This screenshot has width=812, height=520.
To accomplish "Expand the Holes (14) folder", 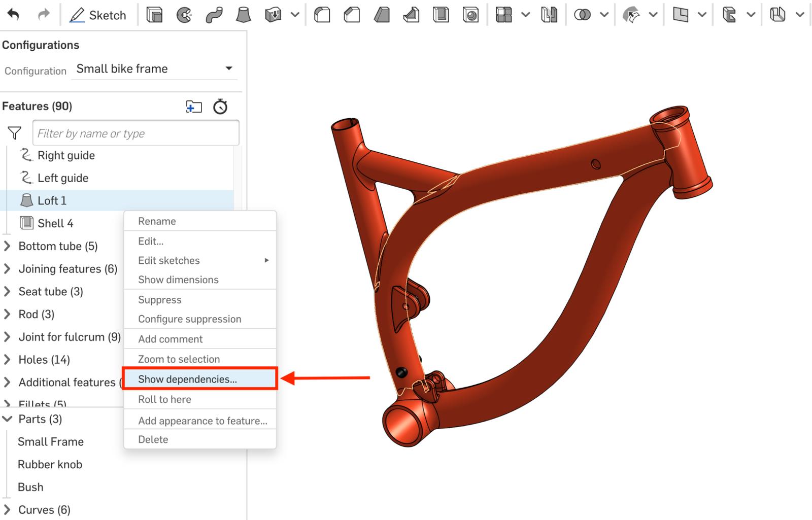I will point(7,360).
